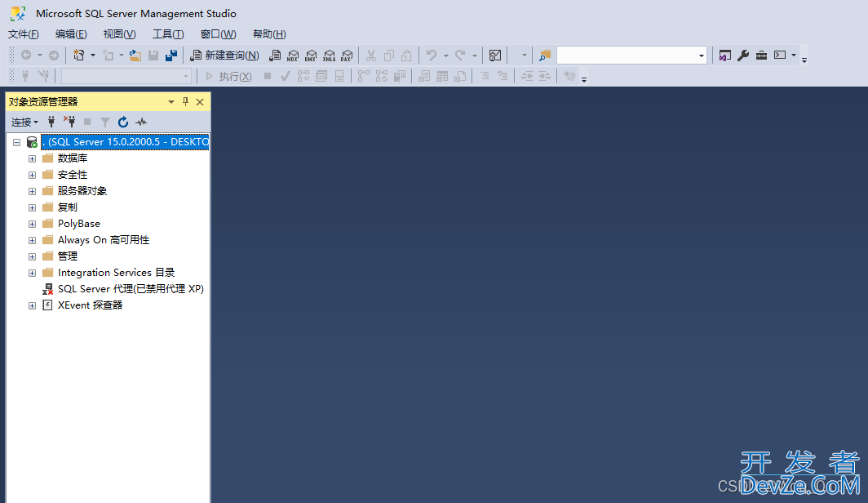Refresh the Object Explorer tree
The width and height of the screenshot is (868, 503).
point(123,122)
